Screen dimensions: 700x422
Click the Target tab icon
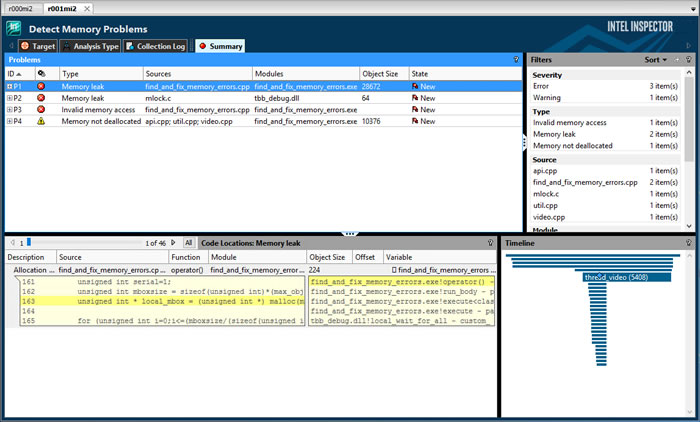click(x=25, y=46)
